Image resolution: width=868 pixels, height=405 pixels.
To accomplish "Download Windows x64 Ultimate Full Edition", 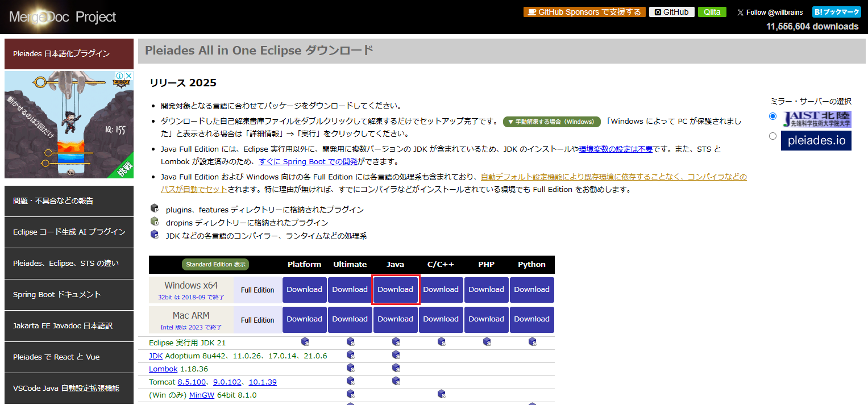I will [x=350, y=290].
